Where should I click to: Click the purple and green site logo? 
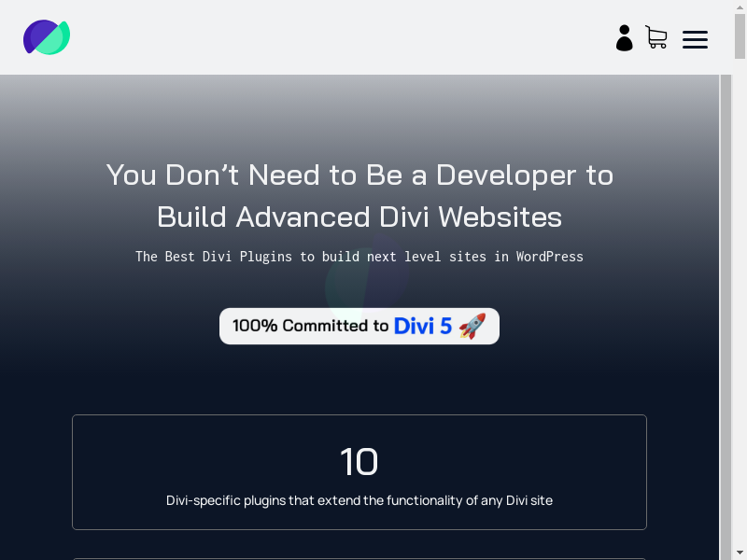pos(47,37)
